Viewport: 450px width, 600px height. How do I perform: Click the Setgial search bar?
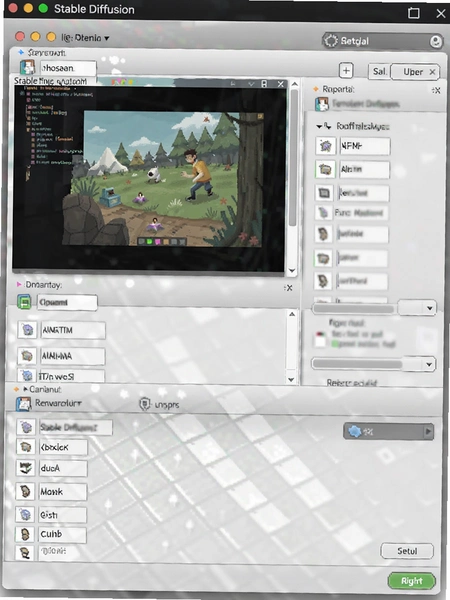coord(383,41)
